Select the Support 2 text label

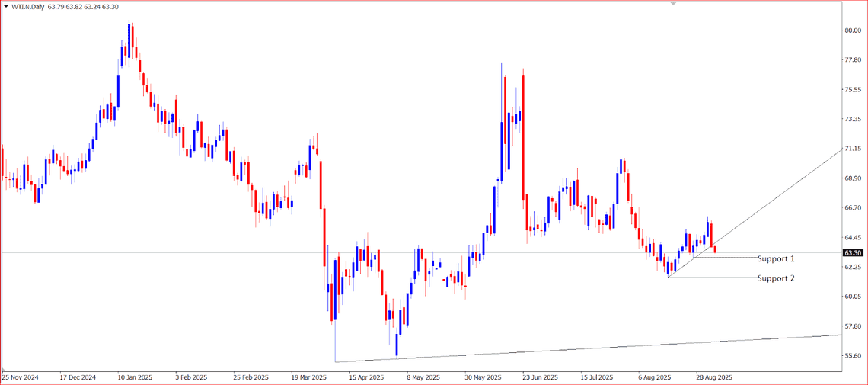[775, 278]
